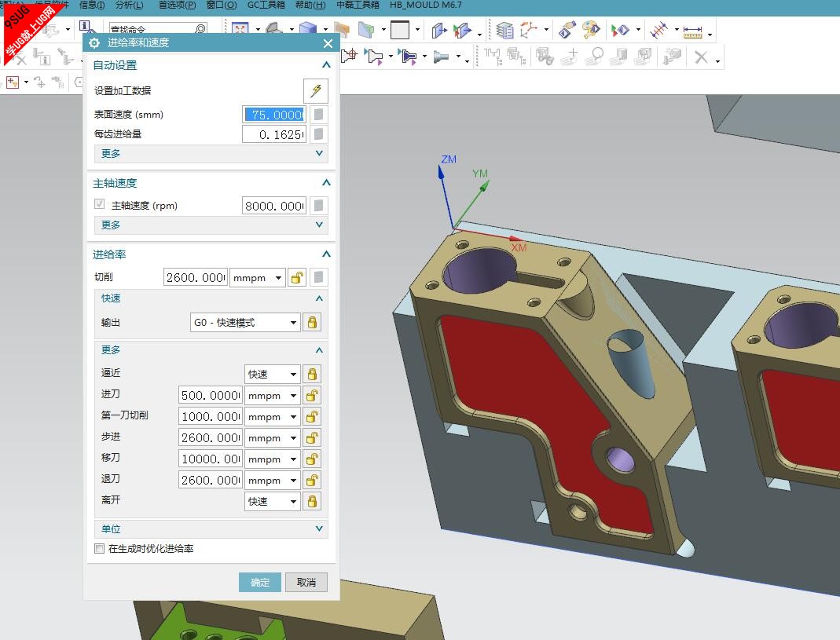Viewport: 840px width, 640px height.
Task: Click the ruler measure distance icon
Action: [693, 31]
